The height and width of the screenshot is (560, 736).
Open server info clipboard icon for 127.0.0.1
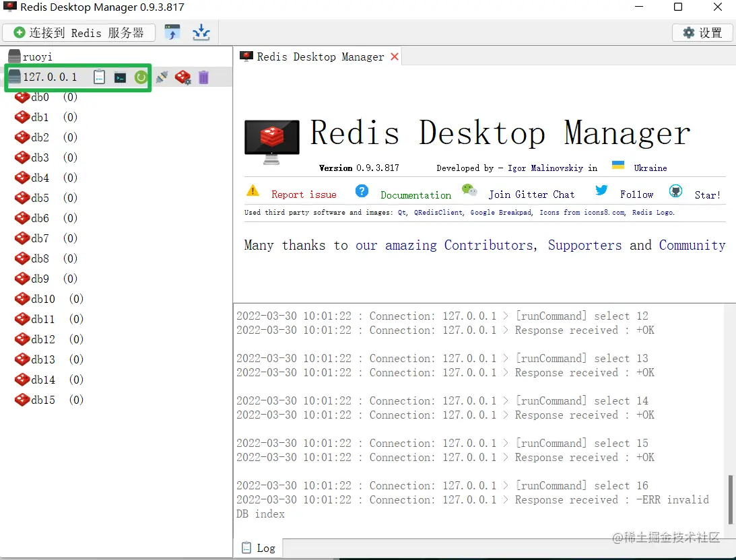(x=99, y=77)
